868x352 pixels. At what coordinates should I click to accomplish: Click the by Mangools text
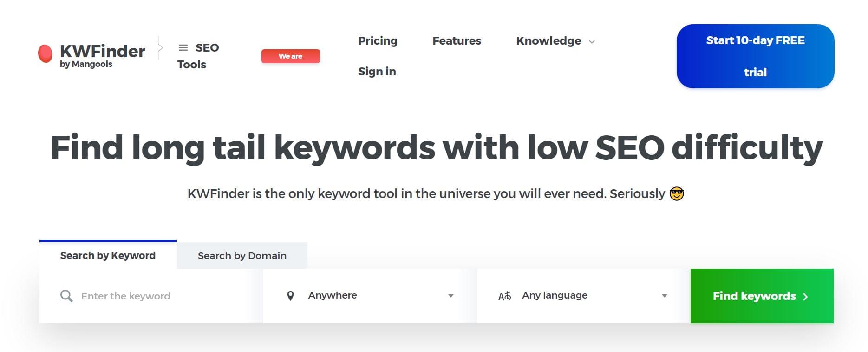tap(86, 64)
